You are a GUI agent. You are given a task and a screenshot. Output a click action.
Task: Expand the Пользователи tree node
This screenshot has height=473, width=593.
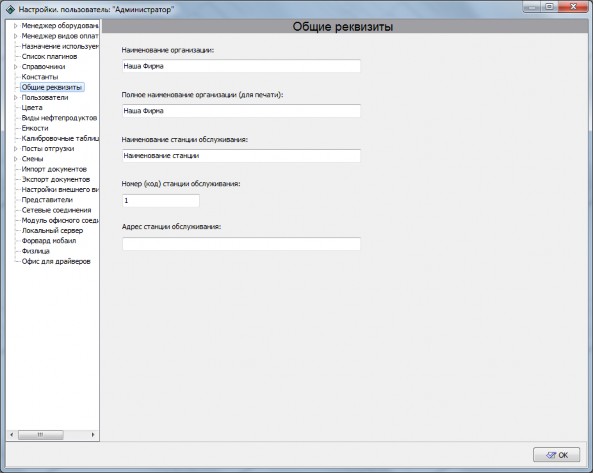16,97
